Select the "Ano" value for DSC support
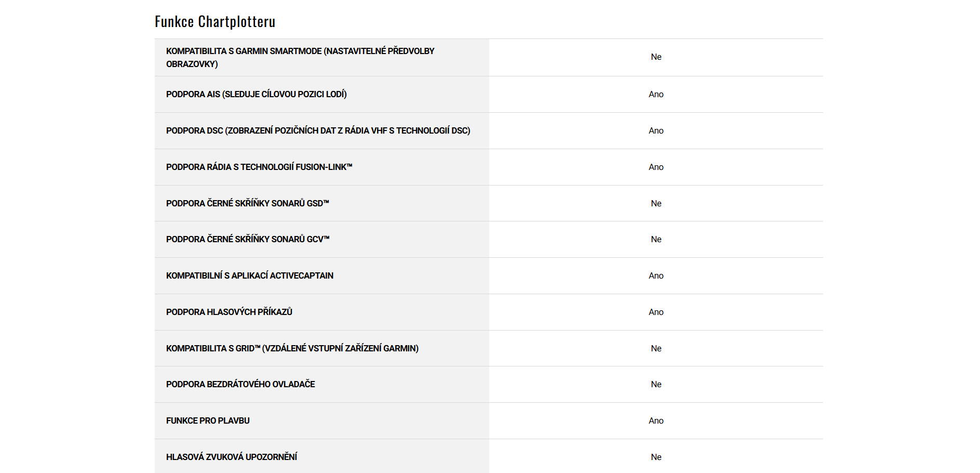Image resolution: width=980 pixels, height=473 pixels. pos(656,130)
